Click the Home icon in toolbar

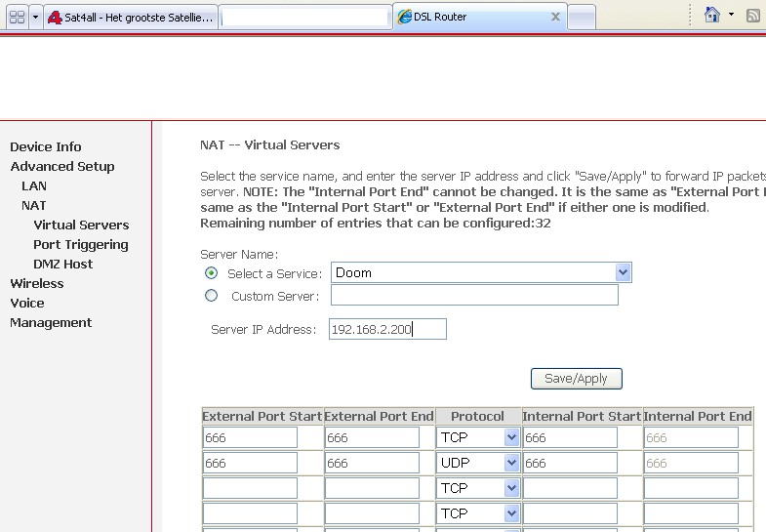click(x=711, y=15)
